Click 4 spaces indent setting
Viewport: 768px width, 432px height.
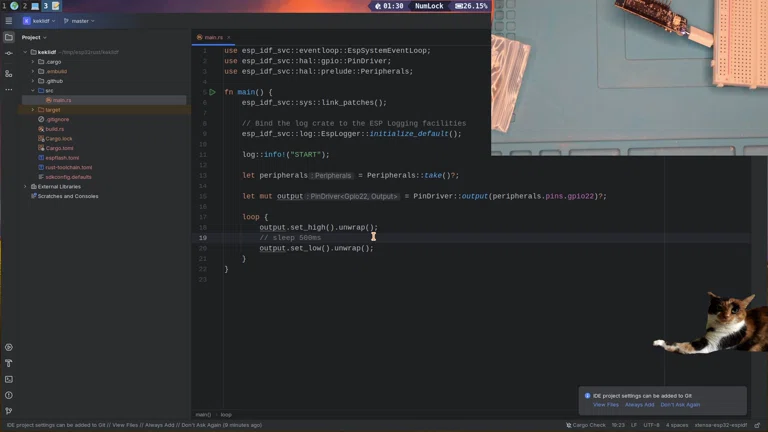coord(677,425)
